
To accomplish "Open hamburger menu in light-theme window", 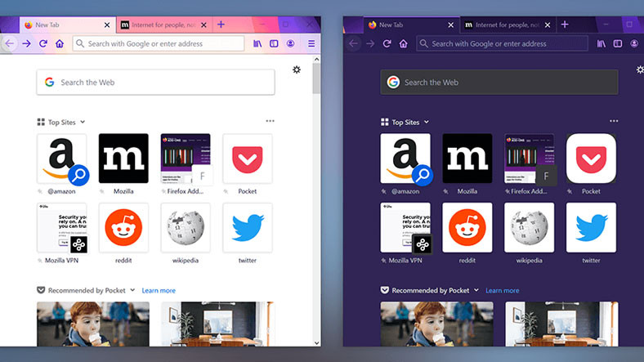I will (x=311, y=43).
